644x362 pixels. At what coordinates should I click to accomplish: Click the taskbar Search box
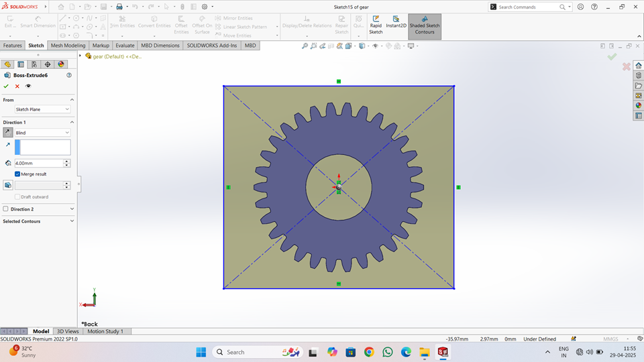[x=258, y=352]
